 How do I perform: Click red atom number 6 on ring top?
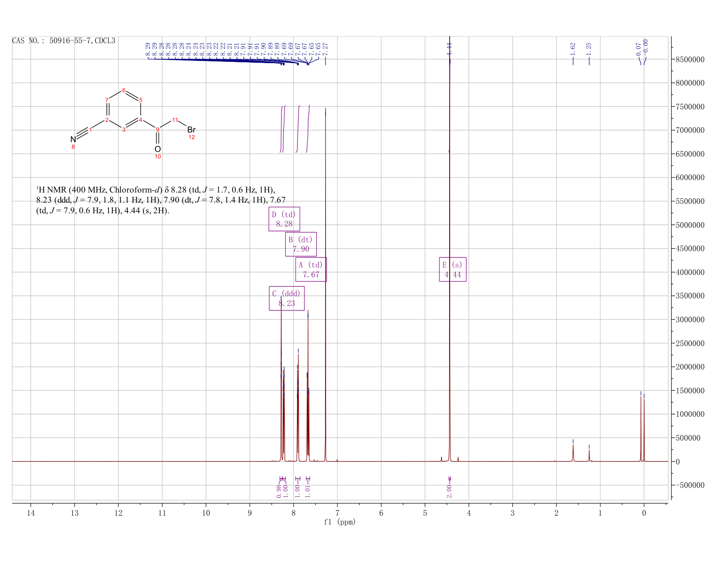click(x=124, y=90)
